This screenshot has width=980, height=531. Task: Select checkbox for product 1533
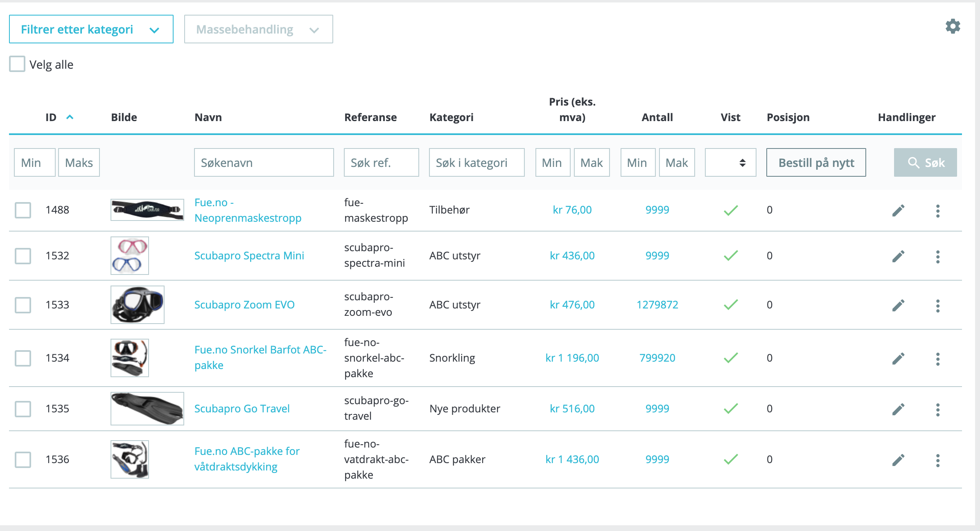(x=23, y=305)
